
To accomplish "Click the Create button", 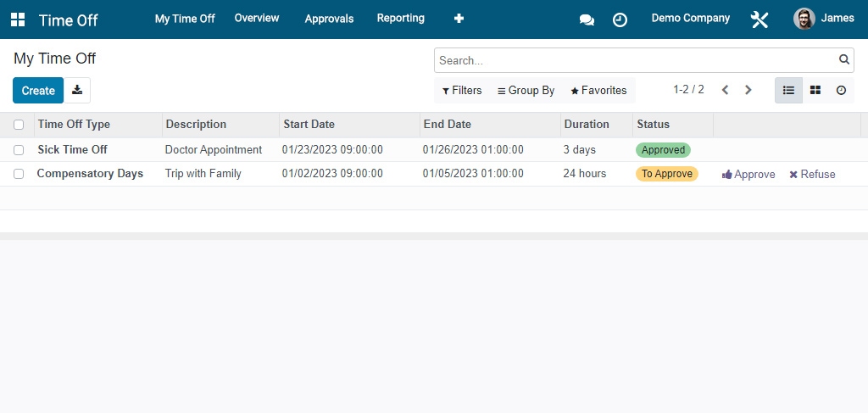I will (38, 90).
